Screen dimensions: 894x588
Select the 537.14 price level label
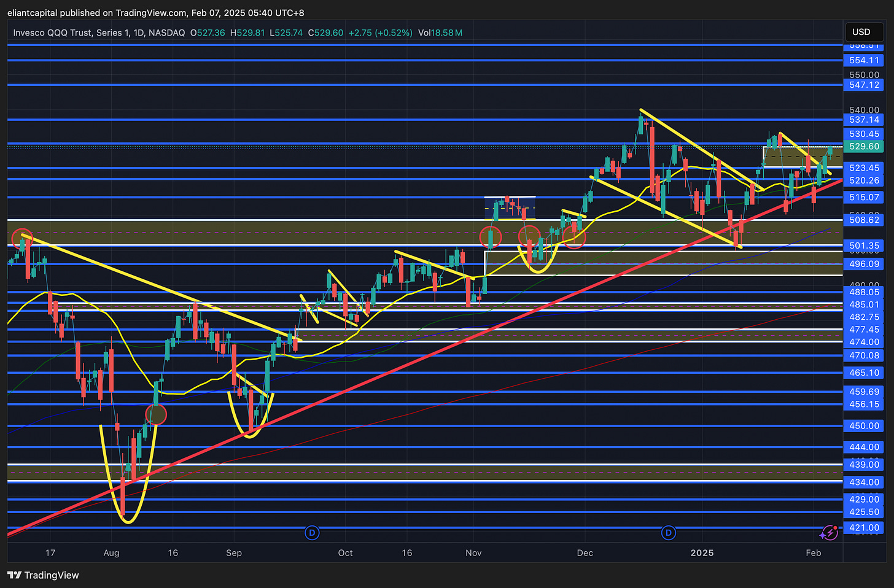tap(865, 120)
